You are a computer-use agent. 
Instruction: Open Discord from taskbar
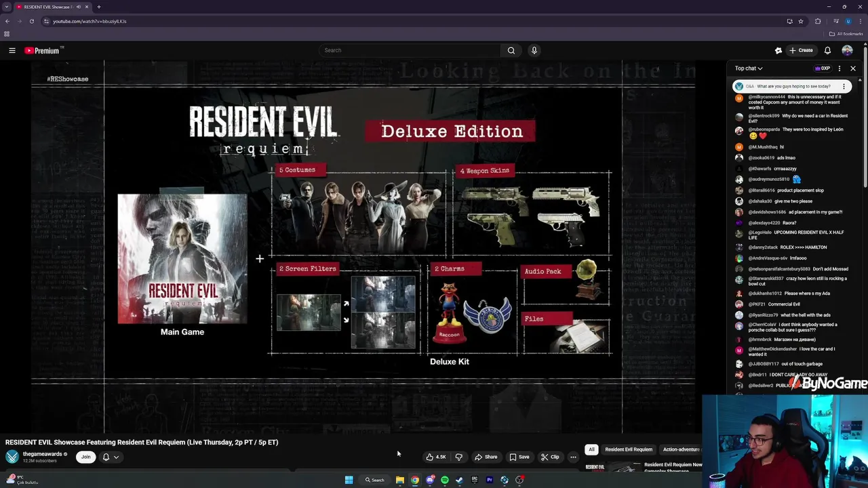pos(430,480)
